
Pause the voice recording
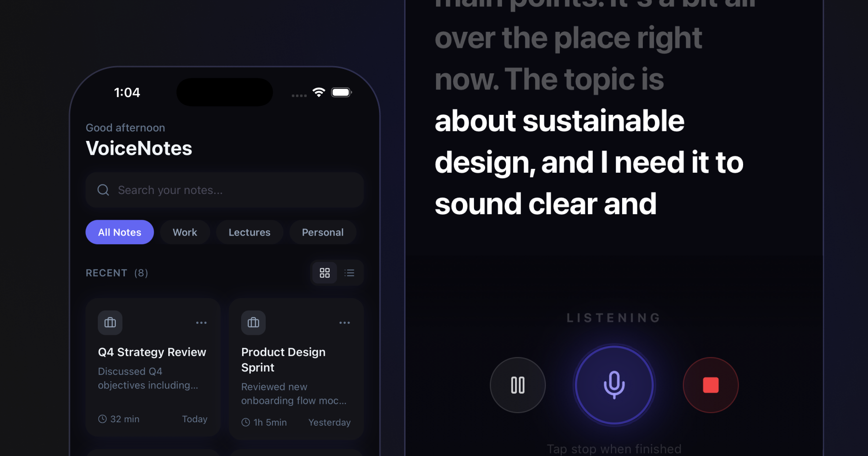pos(517,385)
